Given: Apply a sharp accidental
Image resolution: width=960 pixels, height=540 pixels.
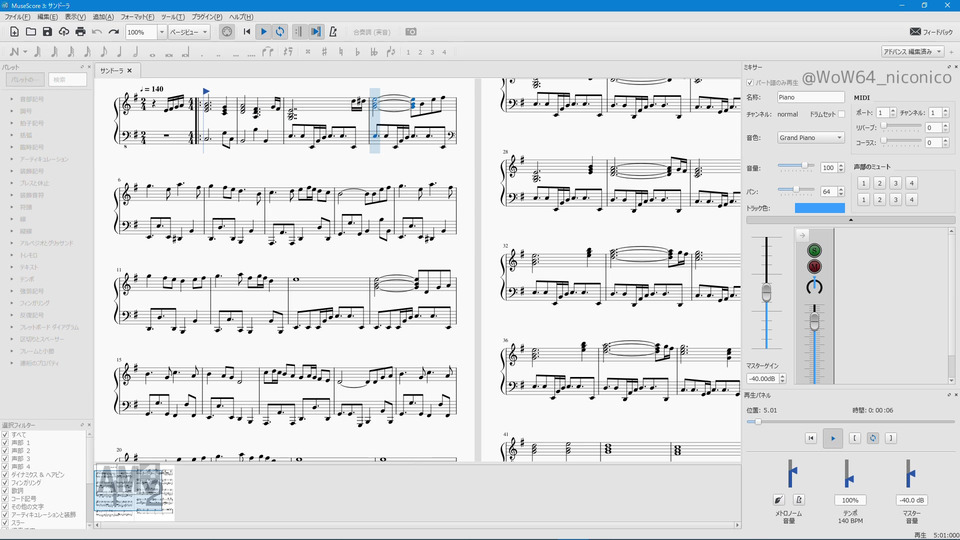Looking at the screenshot, I should pos(324,52).
